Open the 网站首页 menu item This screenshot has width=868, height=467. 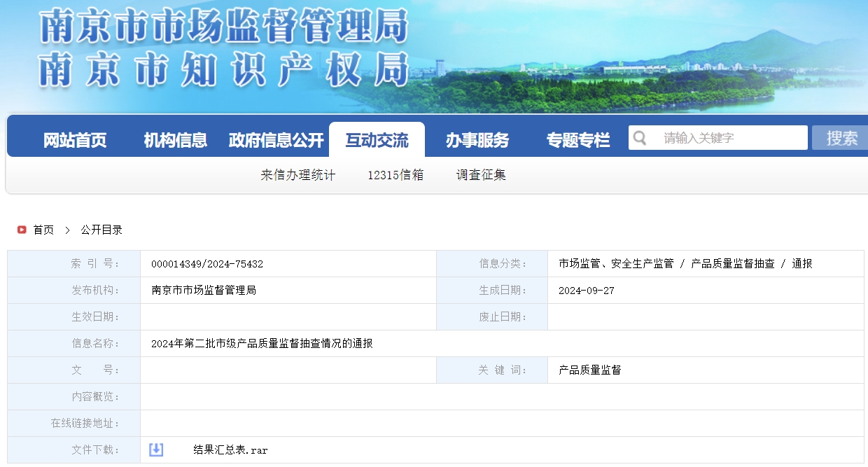pos(75,140)
